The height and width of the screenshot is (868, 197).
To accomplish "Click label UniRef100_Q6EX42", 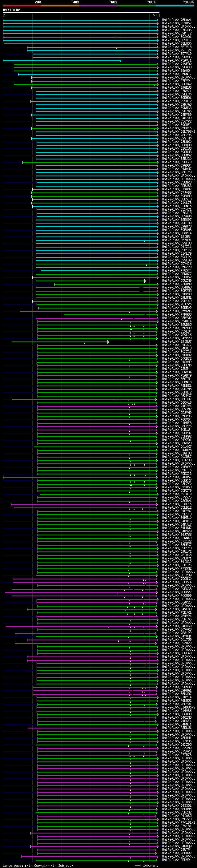I will point(177,84).
